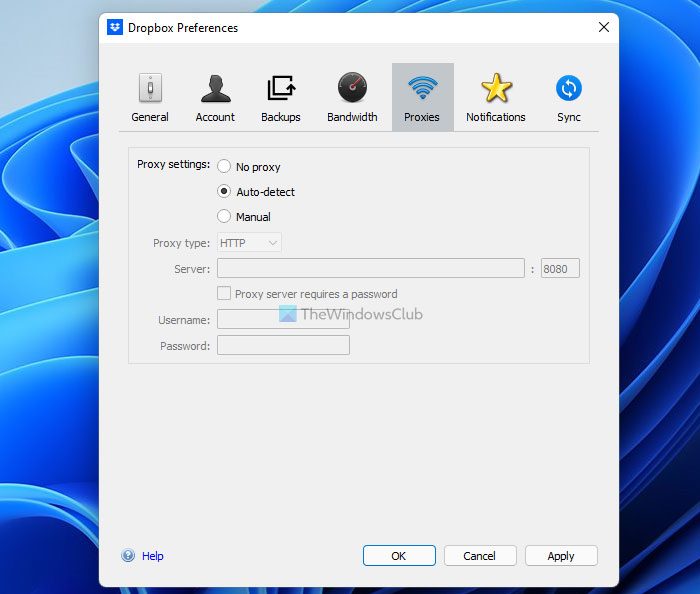Image resolution: width=700 pixels, height=594 pixels.
Task: Select the Proxies Wi-Fi icon
Action: (x=422, y=89)
